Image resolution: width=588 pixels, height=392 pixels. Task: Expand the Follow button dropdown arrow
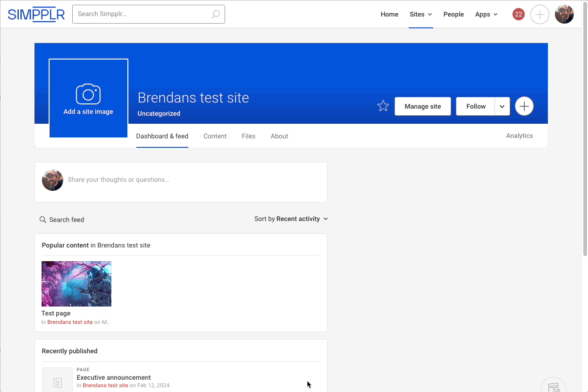(502, 106)
